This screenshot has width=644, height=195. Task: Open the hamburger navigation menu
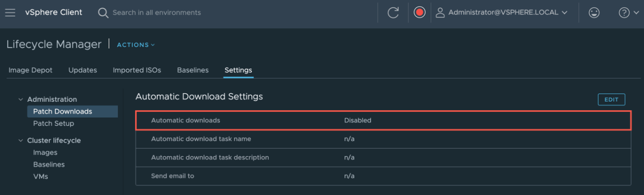pyautogui.click(x=10, y=12)
